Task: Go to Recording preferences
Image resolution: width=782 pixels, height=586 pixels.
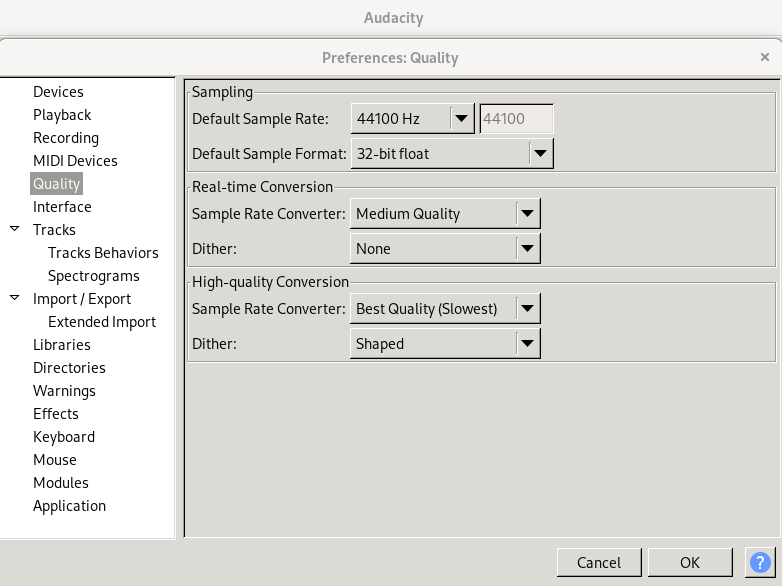Action: point(66,138)
